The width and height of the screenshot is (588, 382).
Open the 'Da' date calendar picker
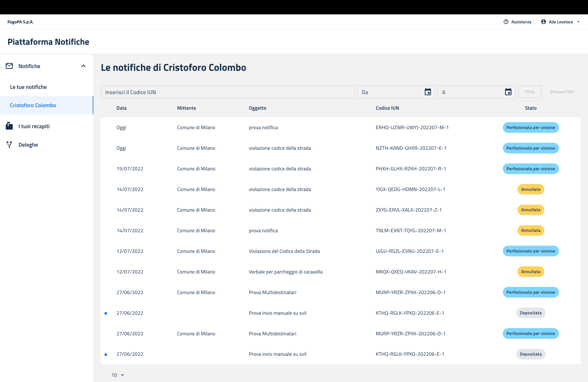pyautogui.click(x=428, y=92)
